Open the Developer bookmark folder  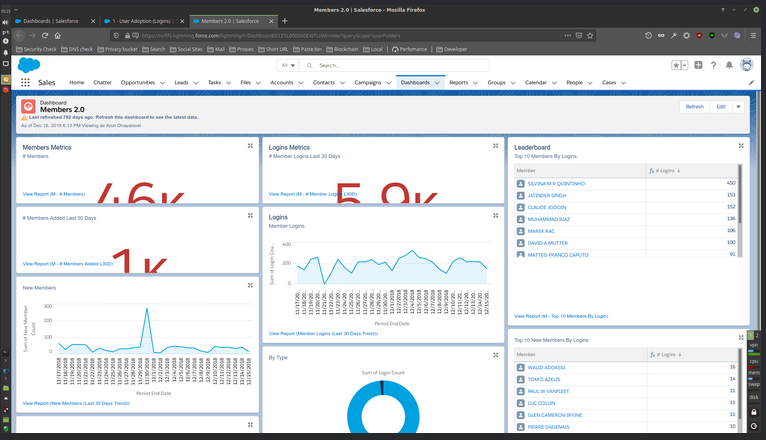pyautogui.click(x=451, y=49)
